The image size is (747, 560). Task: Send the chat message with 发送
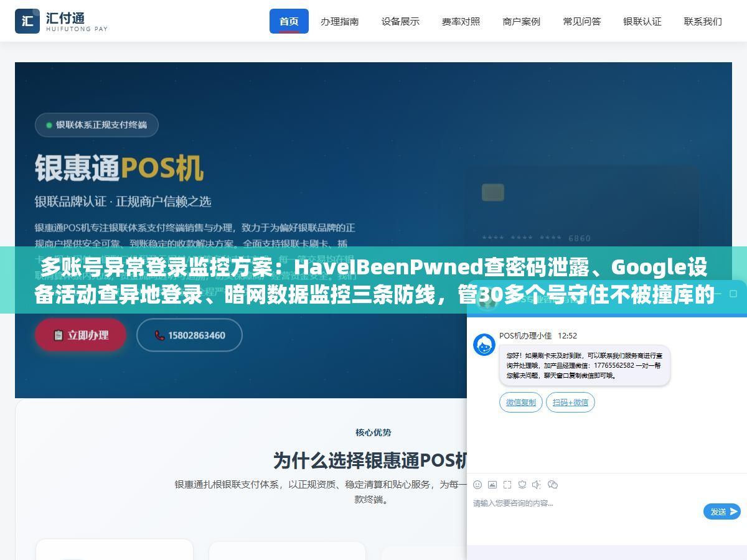pos(722,511)
